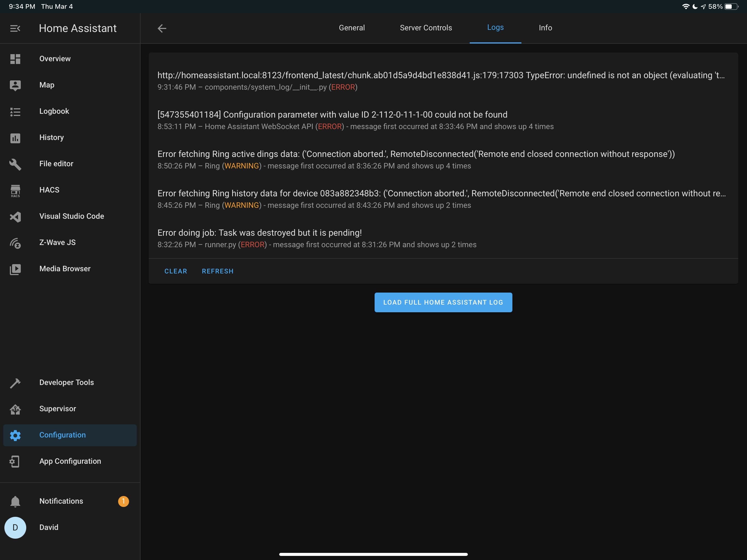Screen dimensions: 747x560
Task: Load the full Home Assistant log
Action: [x=443, y=302]
